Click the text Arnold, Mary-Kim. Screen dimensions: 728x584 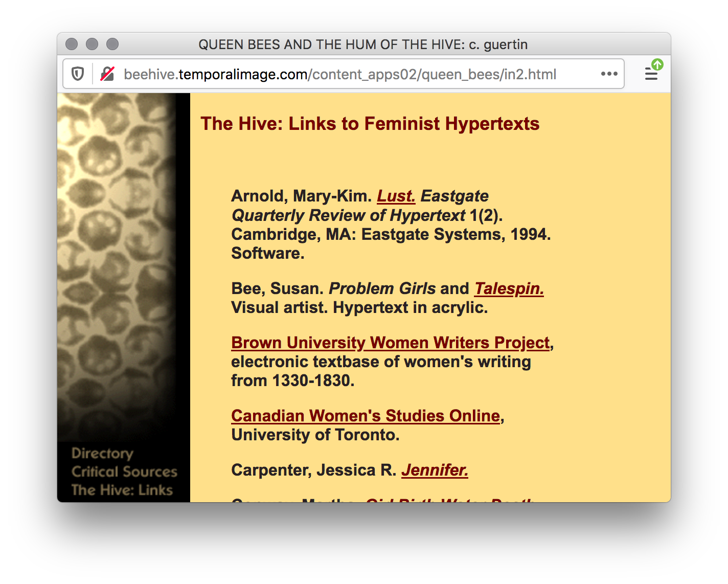coord(302,196)
